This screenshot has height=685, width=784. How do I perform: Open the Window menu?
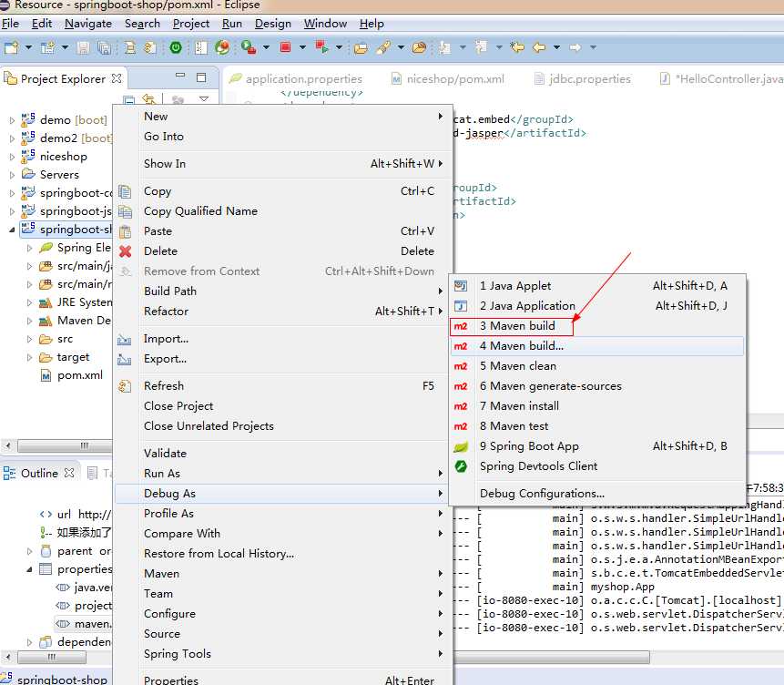325,24
